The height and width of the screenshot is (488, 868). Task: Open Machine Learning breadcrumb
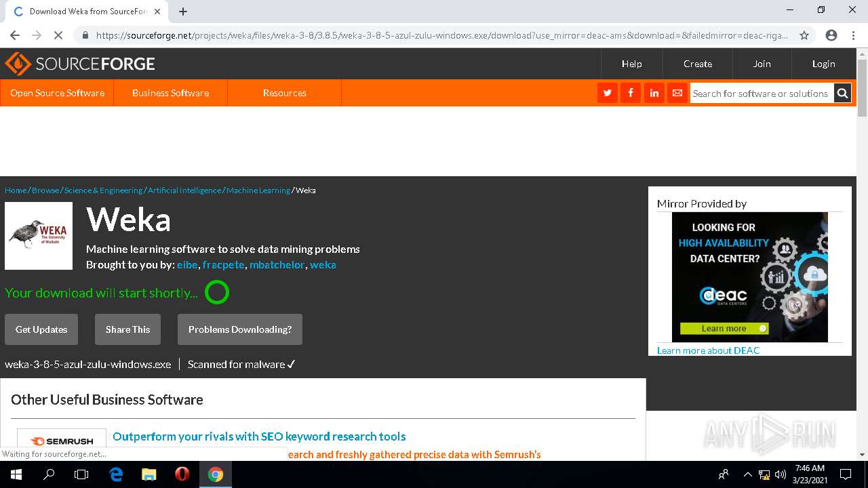pyautogui.click(x=258, y=190)
